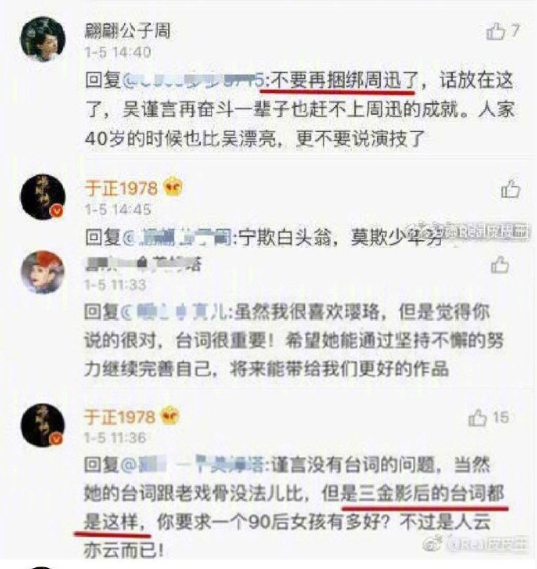
Task: Click the 1-5 14:40 comment timestamp
Action: pyautogui.click(x=118, y=53)
